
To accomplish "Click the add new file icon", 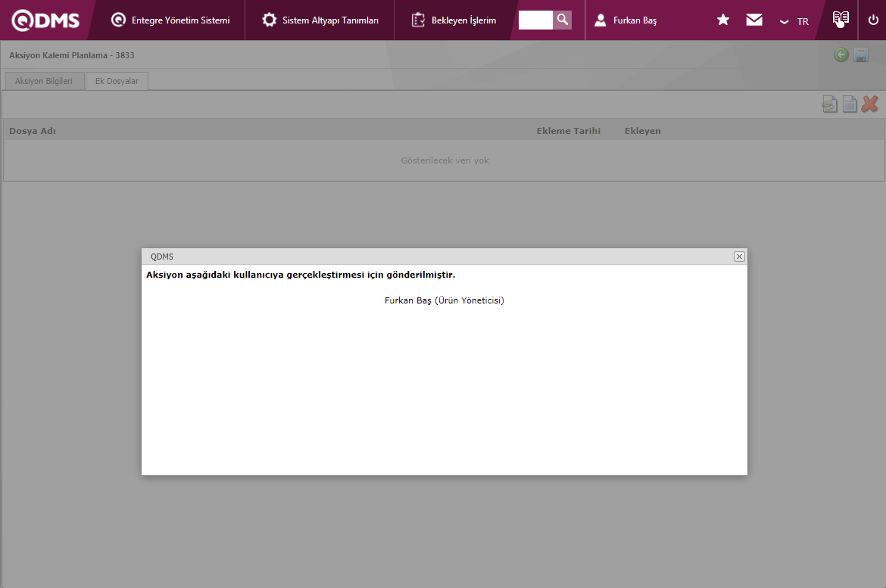I will tap(850, 104).
